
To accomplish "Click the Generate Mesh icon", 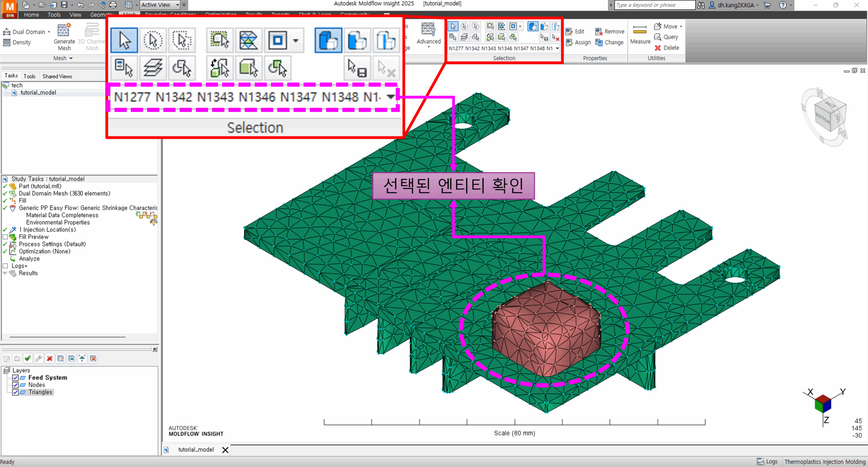I will [64, 37].
